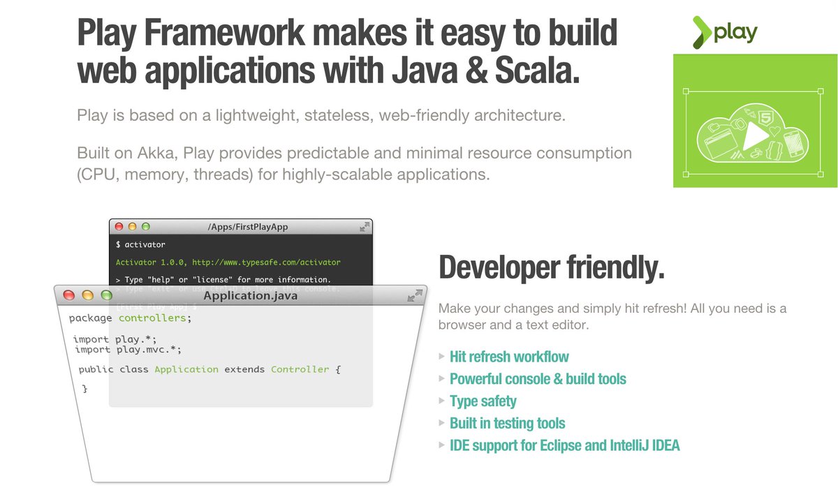Click the 'Developer friendly.' heading
838x504 pixels.
pos(552,267)
